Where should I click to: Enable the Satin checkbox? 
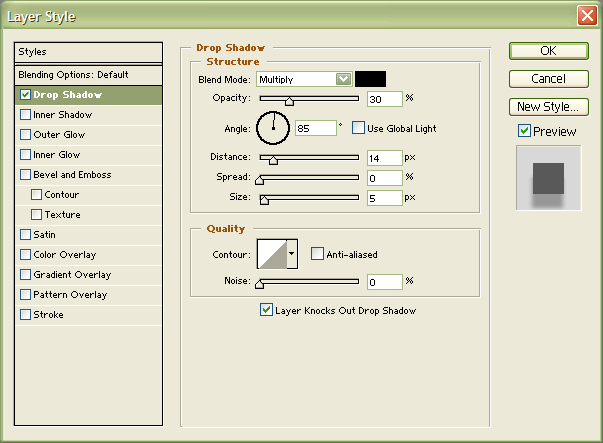click(25, 235)
